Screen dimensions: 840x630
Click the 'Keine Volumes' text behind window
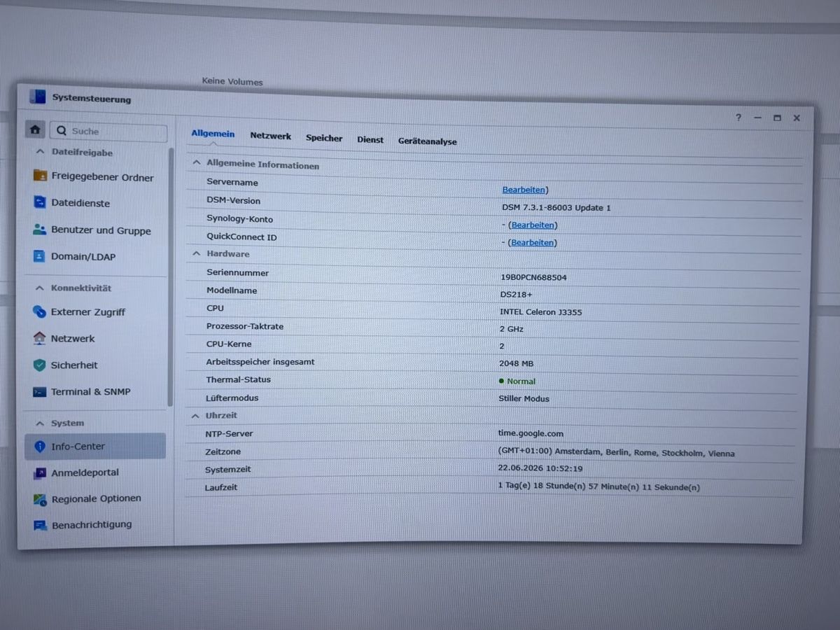pos(232,81)
